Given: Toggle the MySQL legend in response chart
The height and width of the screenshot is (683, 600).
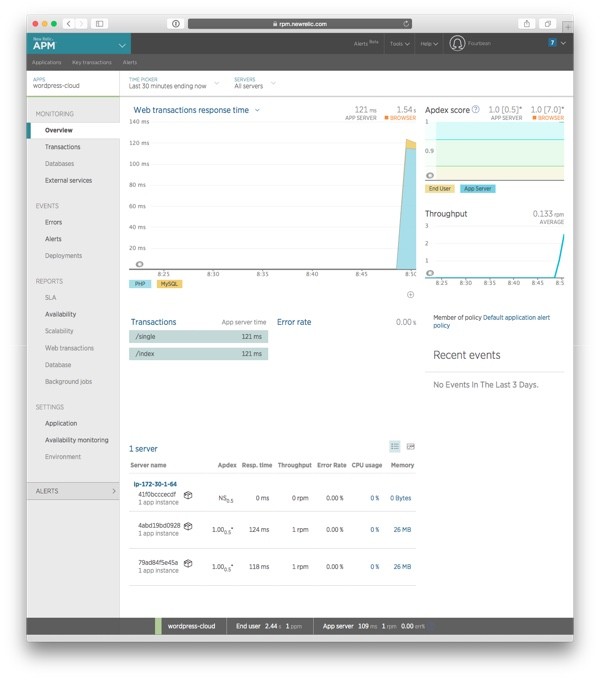Looking at the screenshot, I should point(169,284).
